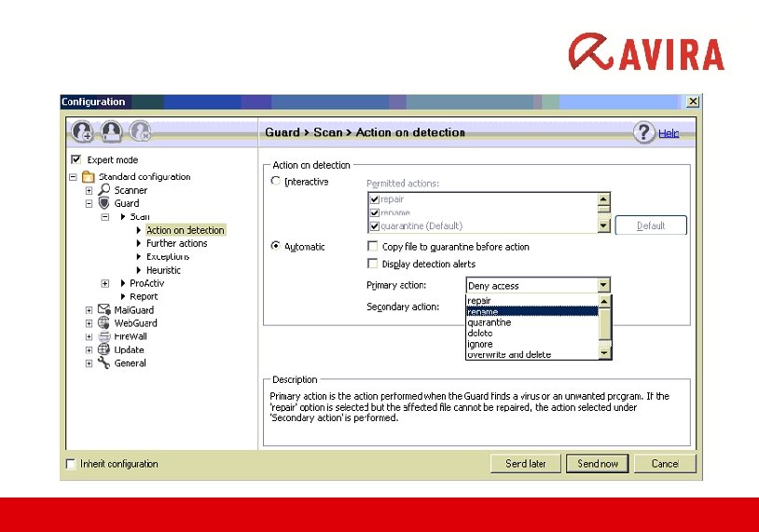The height and width of the screenshot is (532, 759).
Task: Enable Display detection alerts checkbox
Action: click(x=372, y=264)
